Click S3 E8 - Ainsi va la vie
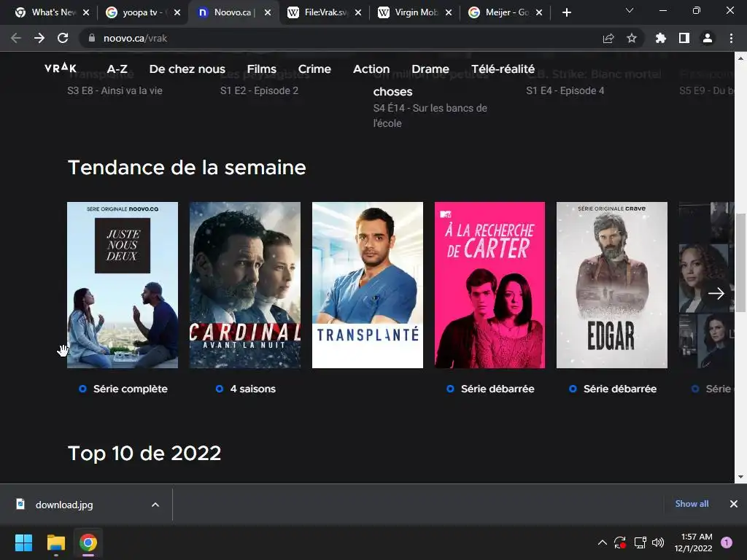Viewport: 747px width, 560px height. tap(115, 90)
